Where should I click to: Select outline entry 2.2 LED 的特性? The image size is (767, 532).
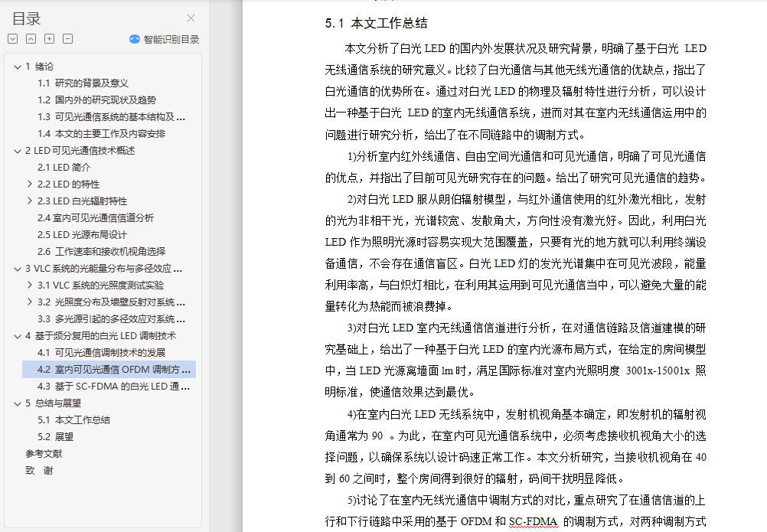coord(68,184)
